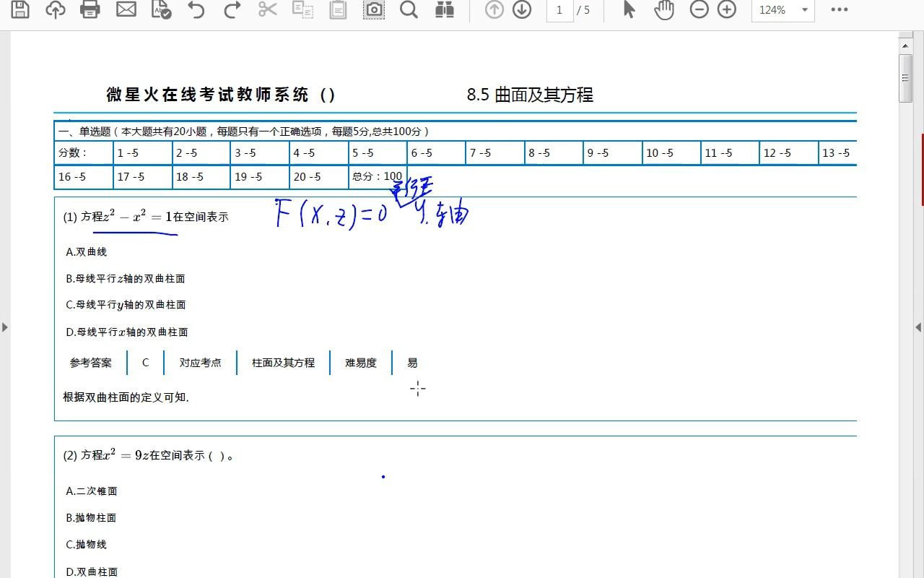Redo the last action
The width and height of the screenshot is (924, 578).
(x=232, y=9)
